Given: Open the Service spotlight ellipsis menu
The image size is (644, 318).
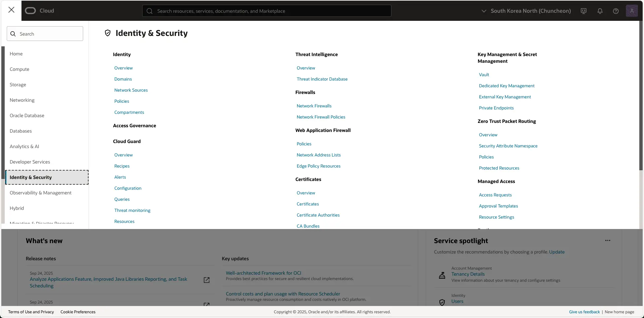Looking at the screenshot, I should click(x=608, y=240).
